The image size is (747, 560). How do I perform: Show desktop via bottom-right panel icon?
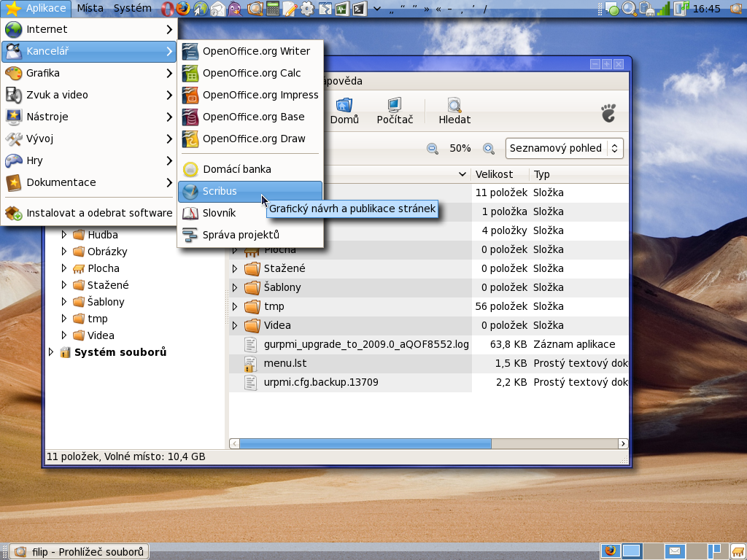tap(737, 551)
